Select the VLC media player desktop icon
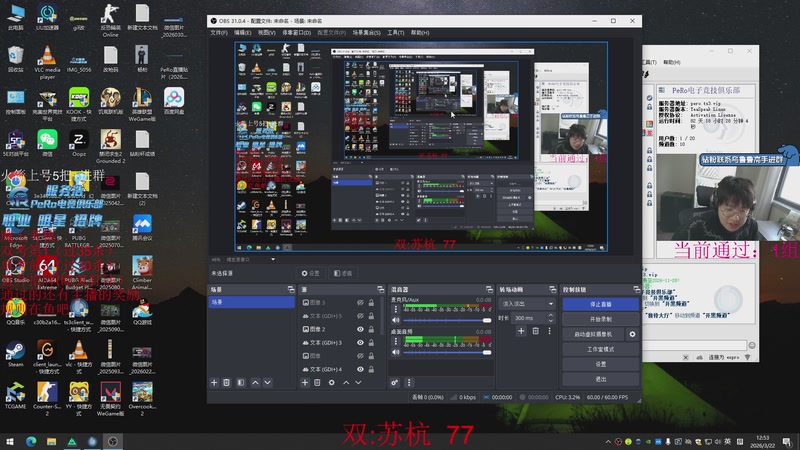Viewport: 800px width, 450px height. pos(47,63)
